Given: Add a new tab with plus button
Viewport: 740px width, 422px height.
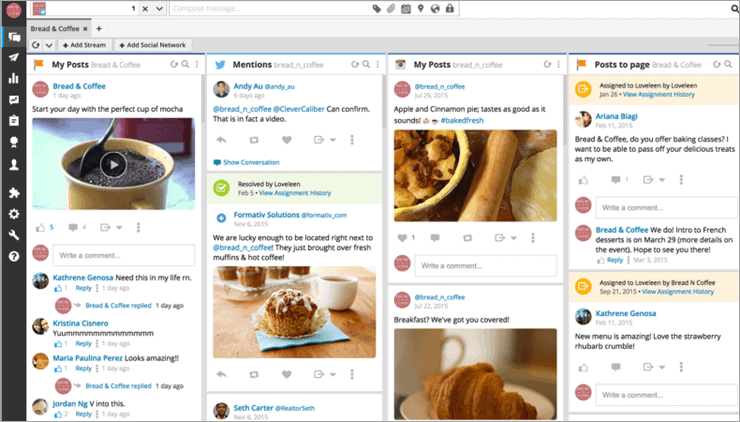Looking at the screenshot, I should 99,28.
